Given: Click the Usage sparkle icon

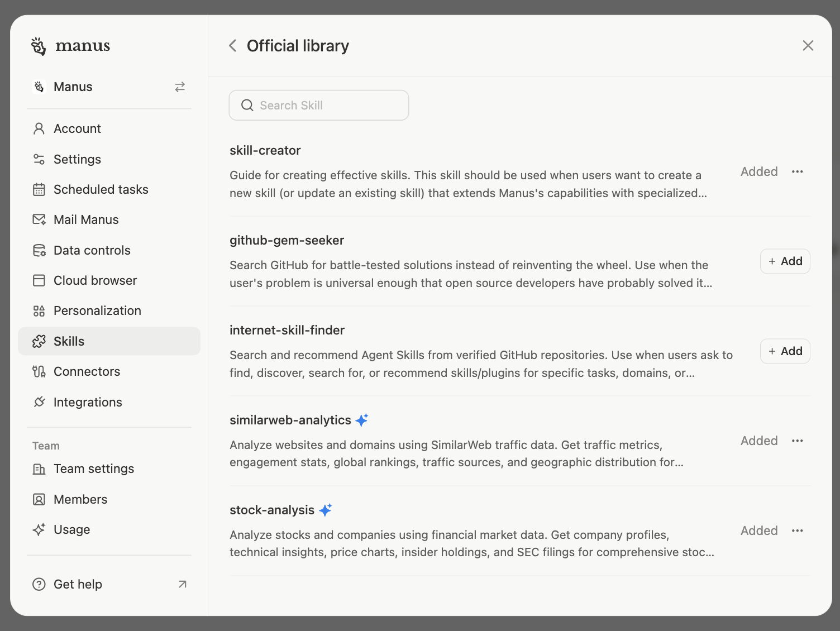Looking at the screenshot, I should (x=39, y=530).
